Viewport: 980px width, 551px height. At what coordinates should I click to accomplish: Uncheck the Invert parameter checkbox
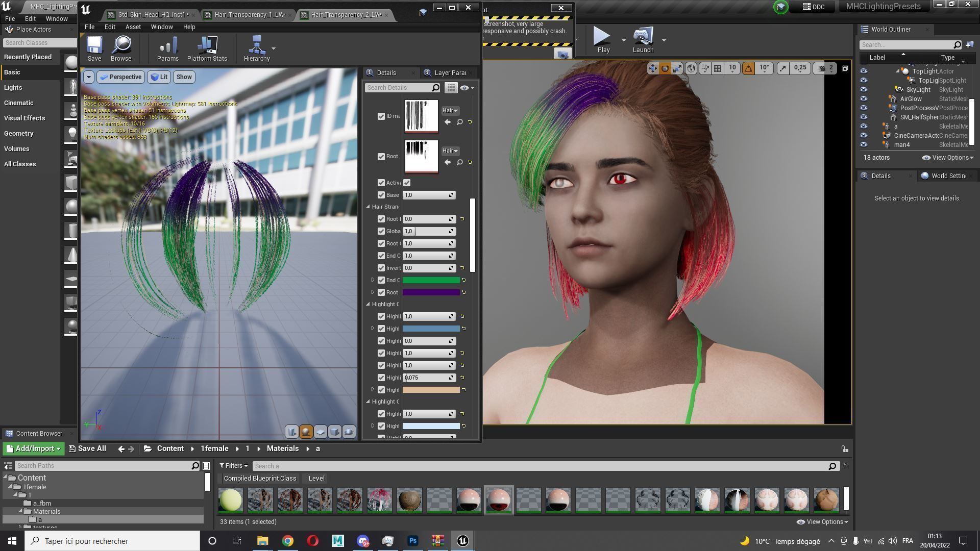coord(381,268)
